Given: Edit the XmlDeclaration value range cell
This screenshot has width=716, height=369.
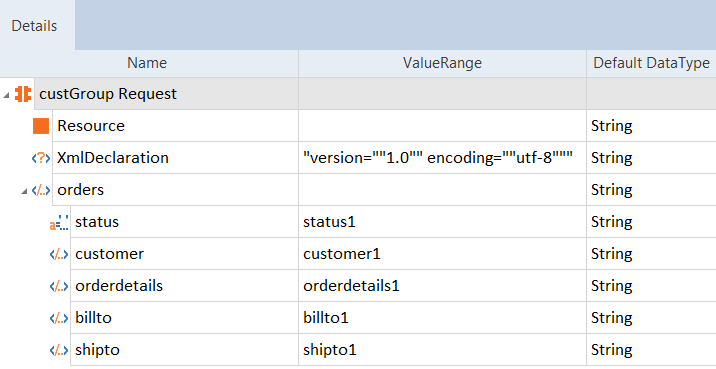Looking at the screenshot, I should click(442, 158).
